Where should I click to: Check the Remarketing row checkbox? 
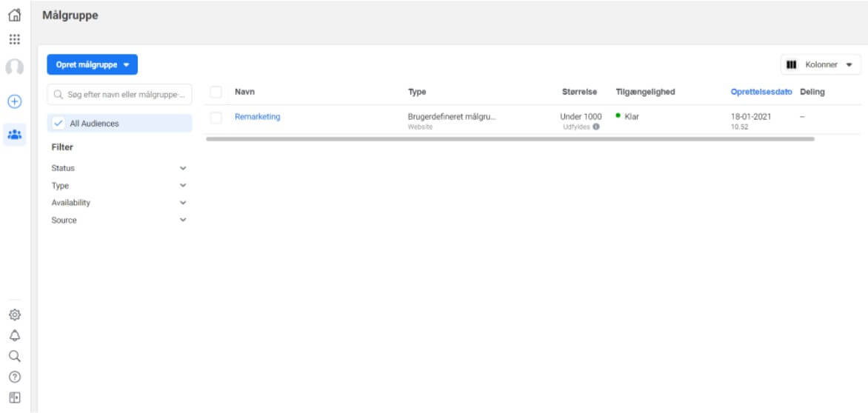click(216, 117)
